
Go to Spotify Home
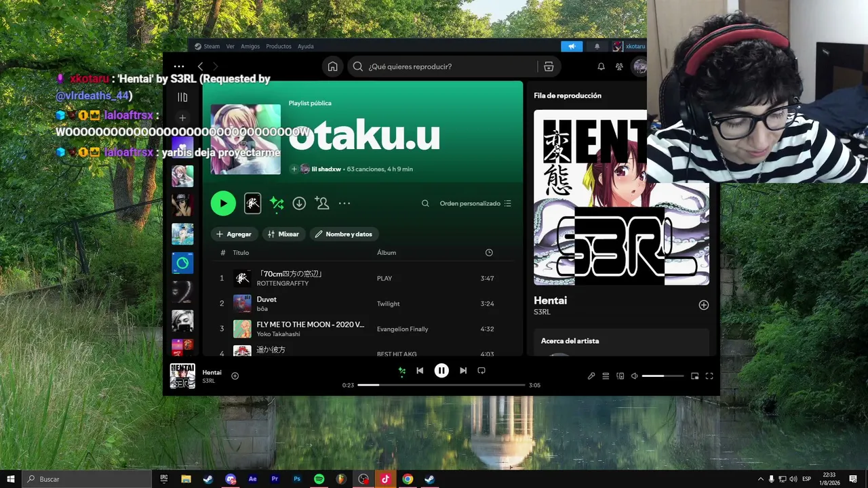[332, 66]
